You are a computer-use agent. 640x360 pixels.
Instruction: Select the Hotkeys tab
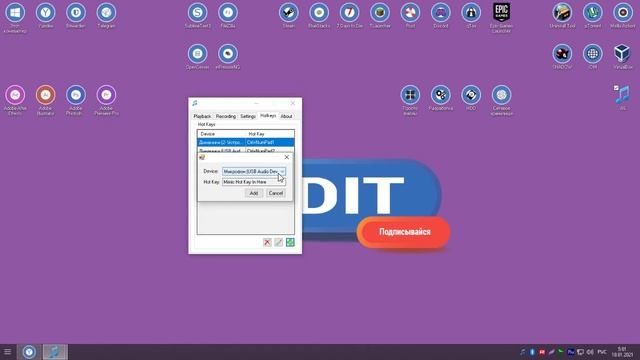click(268, 116)
